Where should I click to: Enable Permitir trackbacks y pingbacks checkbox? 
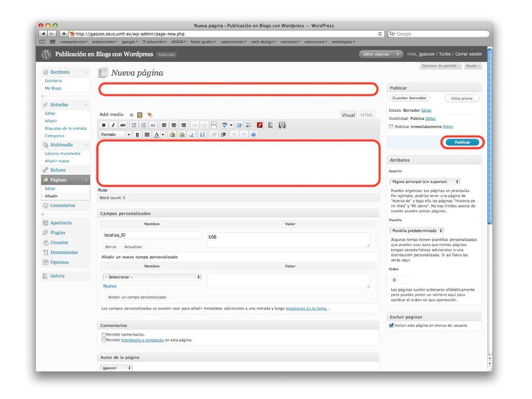104,340
